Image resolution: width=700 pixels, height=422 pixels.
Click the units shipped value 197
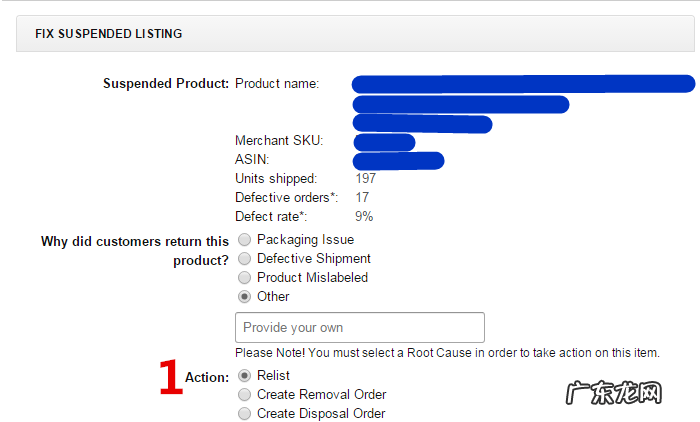(x=366, y=179)
